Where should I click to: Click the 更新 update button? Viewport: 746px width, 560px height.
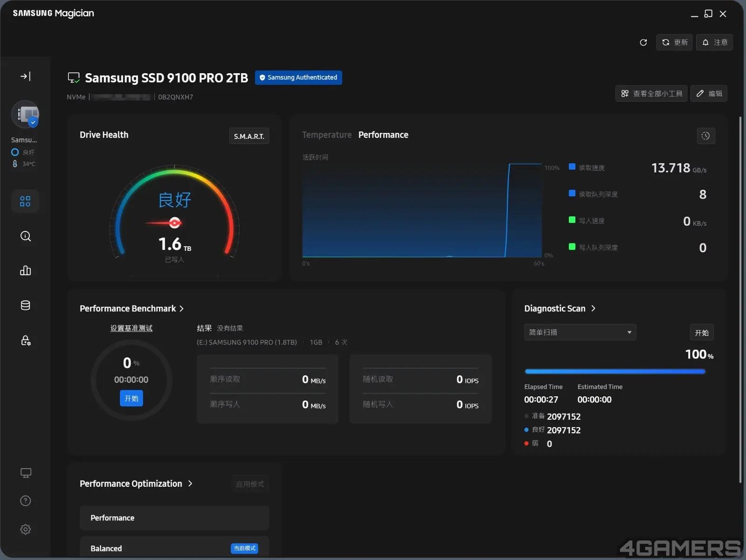(x=674, y=42)
